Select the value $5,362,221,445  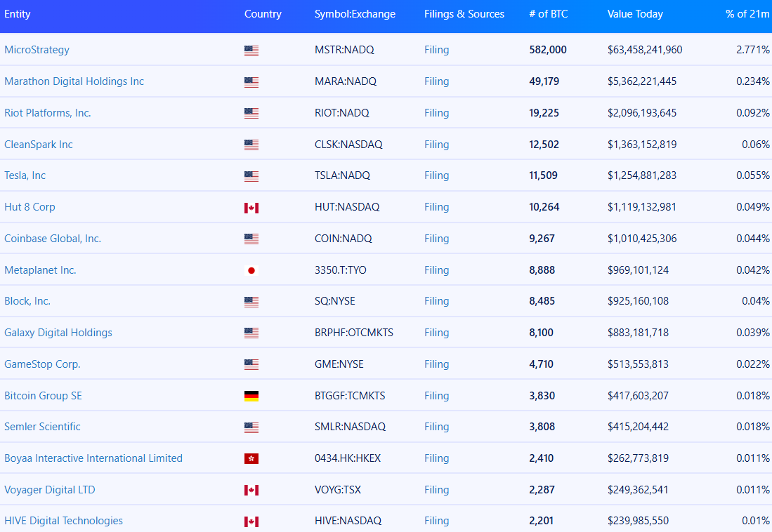pyautogui.click(x=642, y=81)
